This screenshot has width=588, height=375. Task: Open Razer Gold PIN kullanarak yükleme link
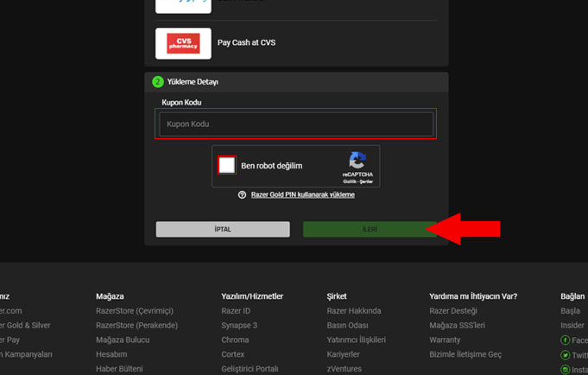[x=302, y=195]
